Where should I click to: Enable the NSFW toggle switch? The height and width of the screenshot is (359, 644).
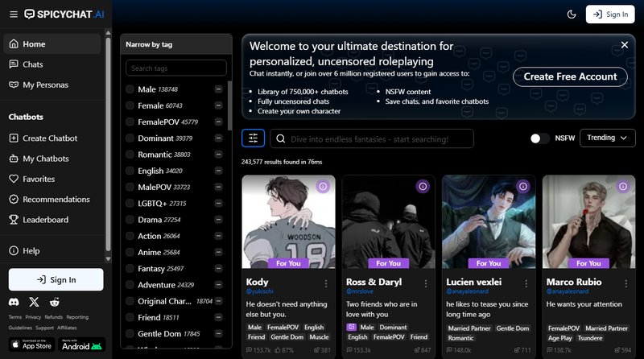539,138
